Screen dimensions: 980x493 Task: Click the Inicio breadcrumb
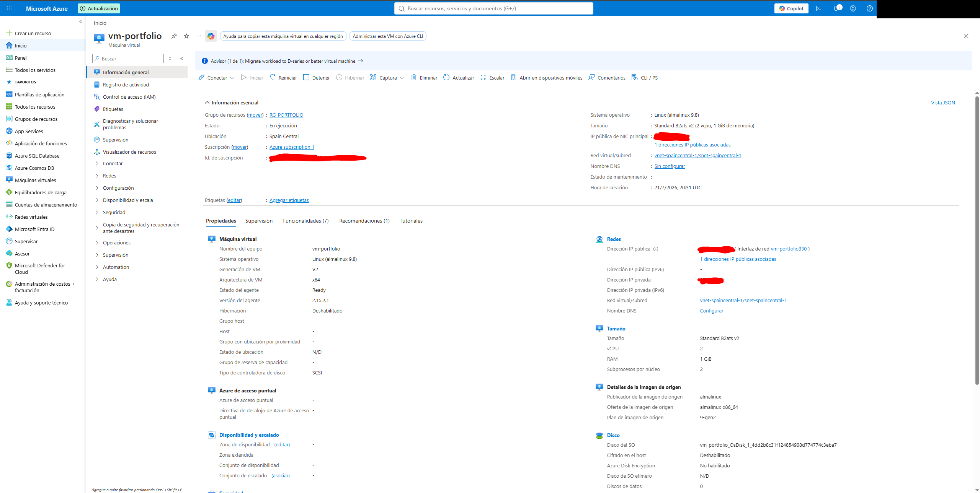[x=100, y=23]
